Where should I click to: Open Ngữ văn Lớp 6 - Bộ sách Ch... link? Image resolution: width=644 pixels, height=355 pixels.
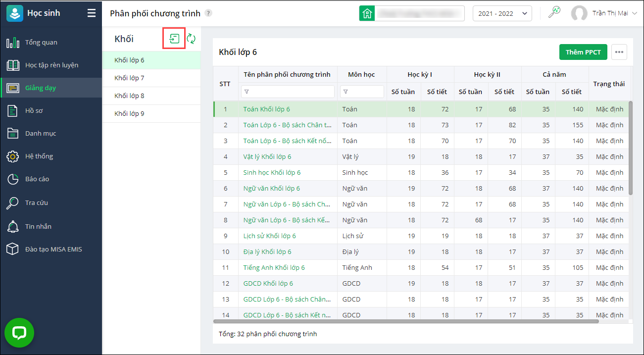[x=287, y=204]
